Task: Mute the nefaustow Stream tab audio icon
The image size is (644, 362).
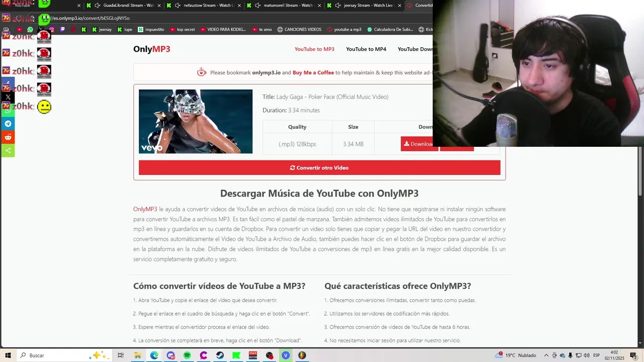Action: click(178, 6)
